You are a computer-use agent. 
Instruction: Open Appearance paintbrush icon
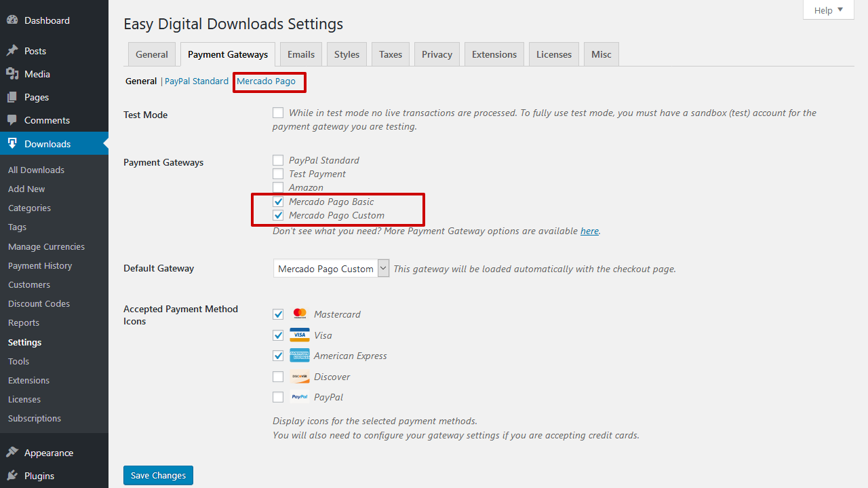coord(12,453)
